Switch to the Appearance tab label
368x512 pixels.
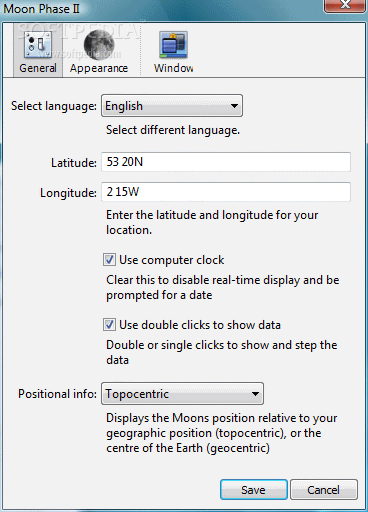coord(99,68)
